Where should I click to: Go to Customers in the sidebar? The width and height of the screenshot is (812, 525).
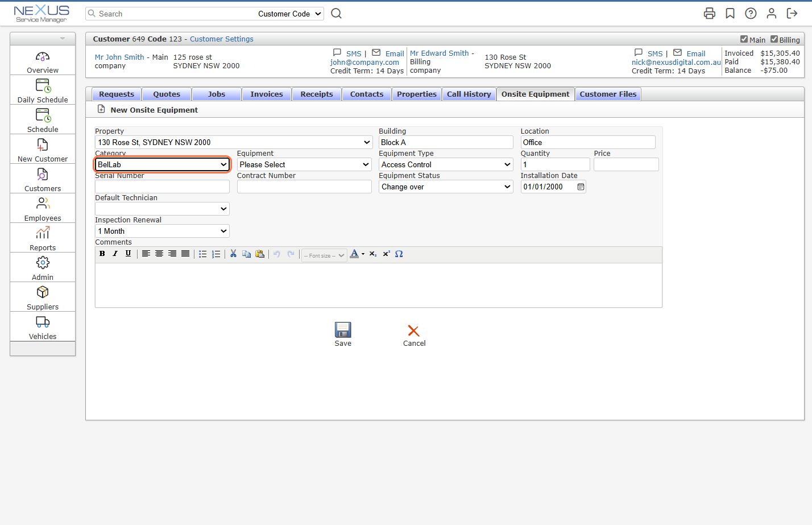[x=43, y=180]
